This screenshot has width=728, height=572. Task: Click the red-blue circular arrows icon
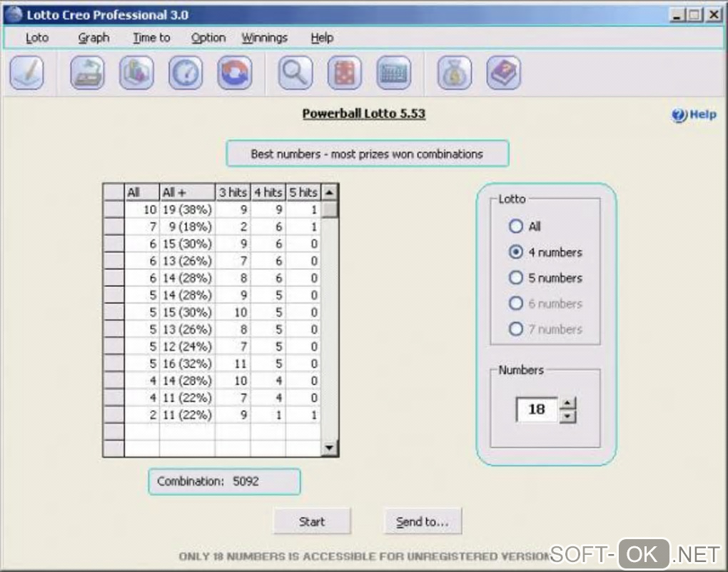(x=235, y=73)
